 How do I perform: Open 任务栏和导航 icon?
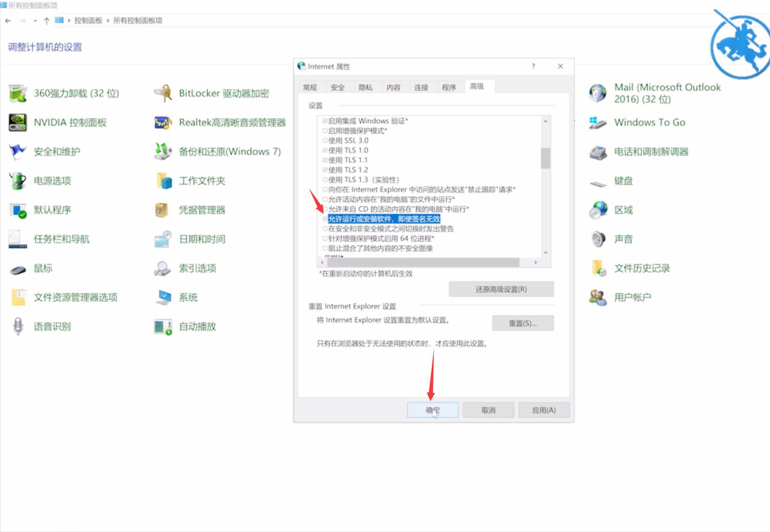tap(17, 239)
